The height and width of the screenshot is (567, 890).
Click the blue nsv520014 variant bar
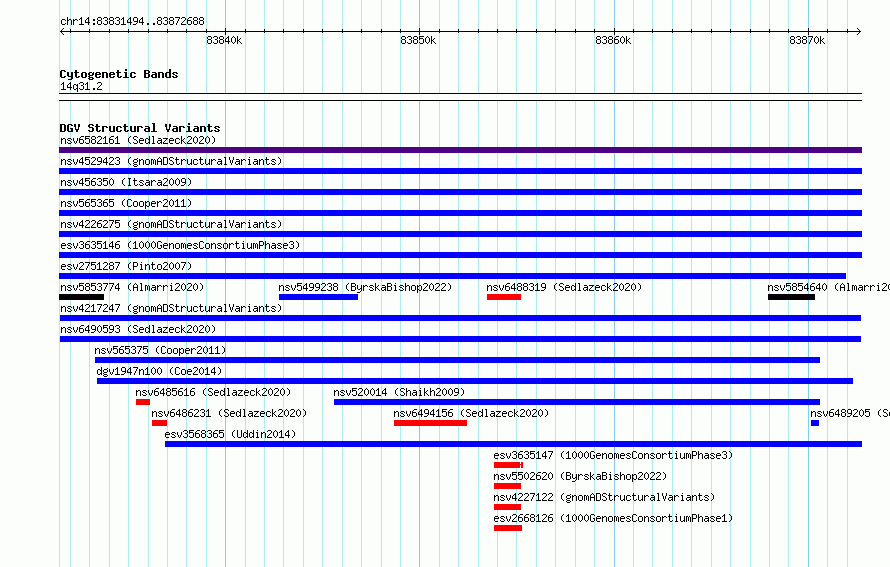tap(577, 402)
